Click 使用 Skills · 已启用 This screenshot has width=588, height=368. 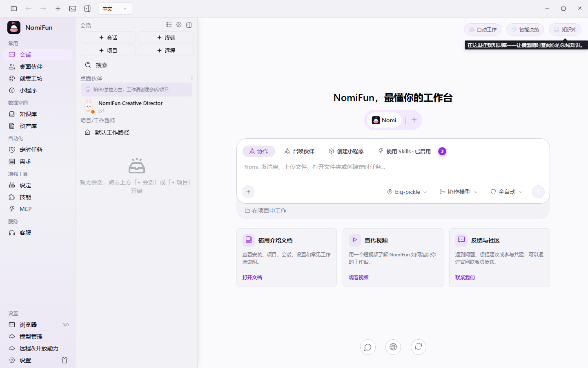click(x=404, y=151)
